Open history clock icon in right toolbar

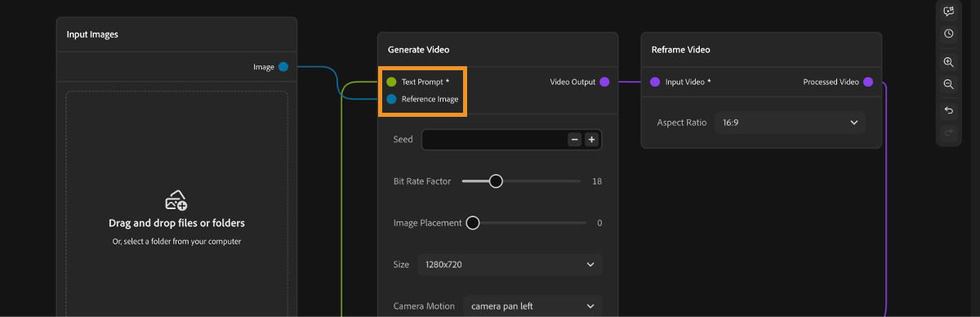pyautogui.click(x=948, y=34)
